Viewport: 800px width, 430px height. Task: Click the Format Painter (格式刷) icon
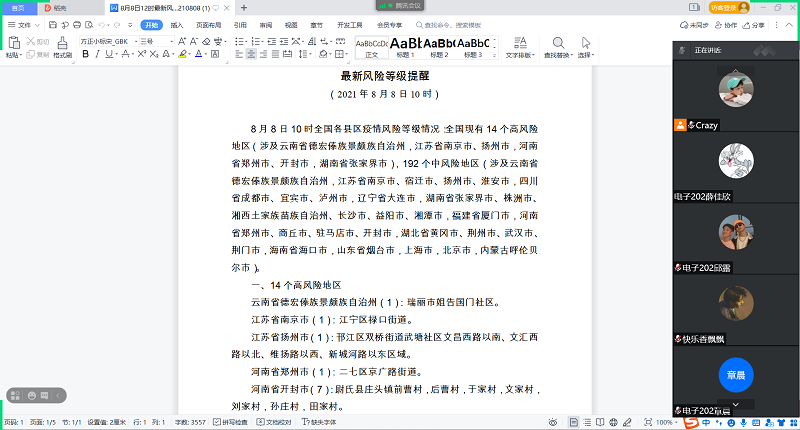[61, 45]
